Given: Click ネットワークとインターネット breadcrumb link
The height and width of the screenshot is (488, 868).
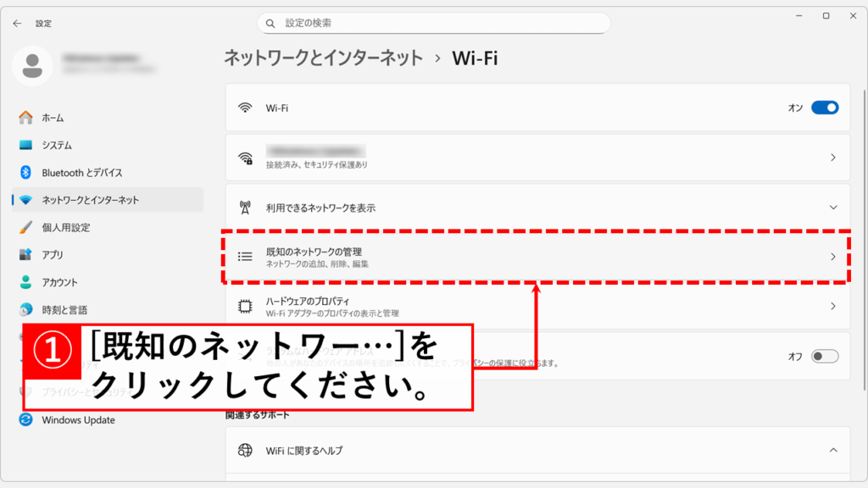Looking at the screenshot, I should pos(323,58).
